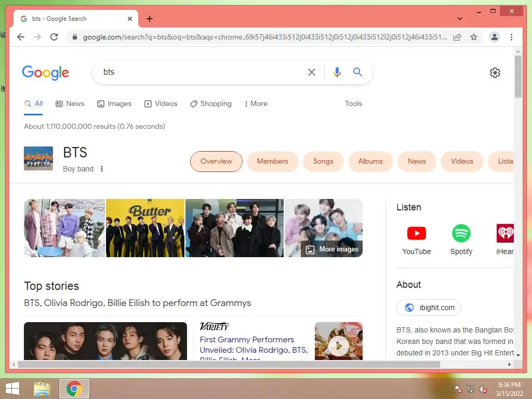Open File Explorer from taskbar
This screenshot has height=399, width=532.
[x=42, y=389]
